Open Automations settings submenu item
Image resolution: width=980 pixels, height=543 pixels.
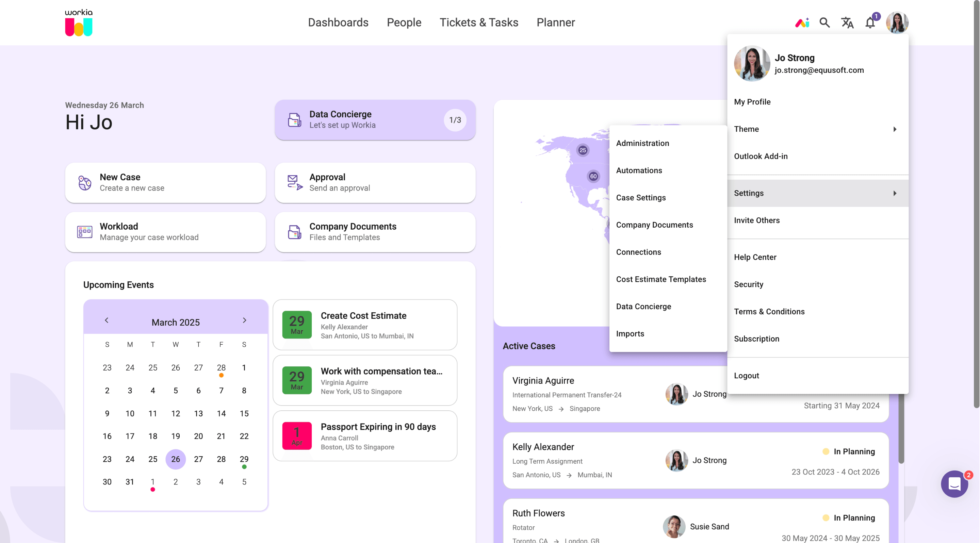point(668,171)
